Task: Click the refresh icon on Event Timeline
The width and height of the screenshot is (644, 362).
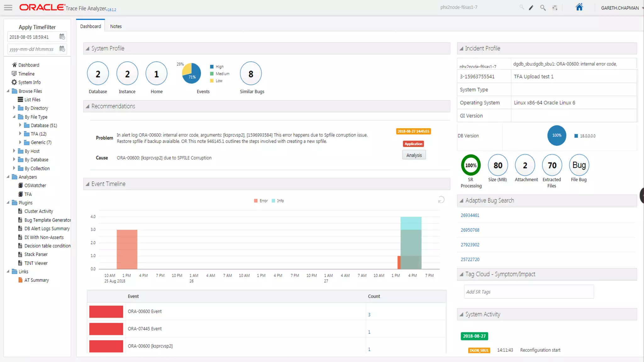Action: (441, 200)
